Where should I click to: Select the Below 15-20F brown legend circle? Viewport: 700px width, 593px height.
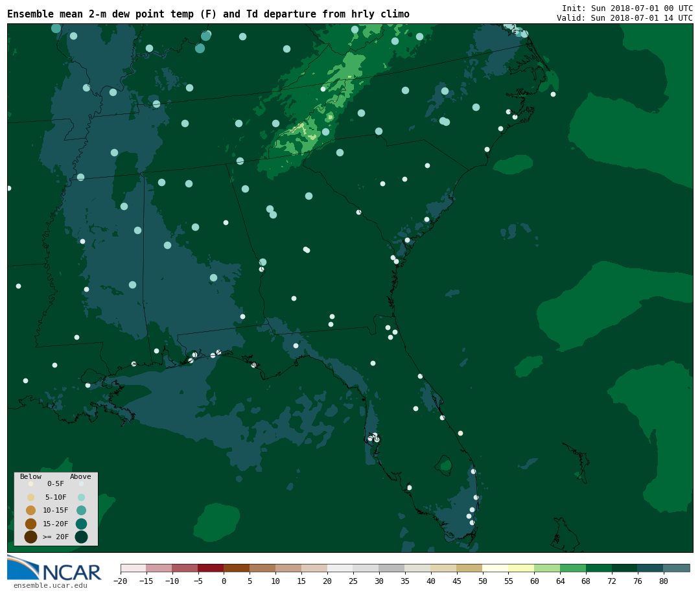pyautogui.click(x=30, y=524)
